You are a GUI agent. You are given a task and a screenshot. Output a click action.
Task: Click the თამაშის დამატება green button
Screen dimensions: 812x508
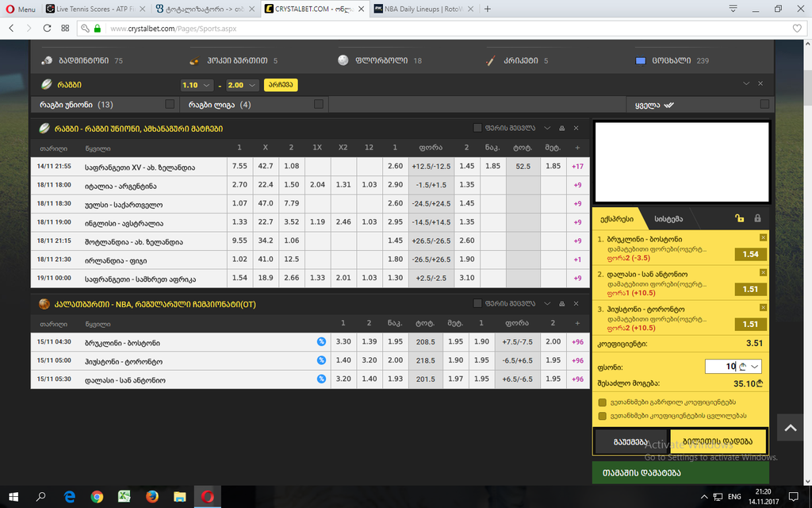[x=680, y=473]
